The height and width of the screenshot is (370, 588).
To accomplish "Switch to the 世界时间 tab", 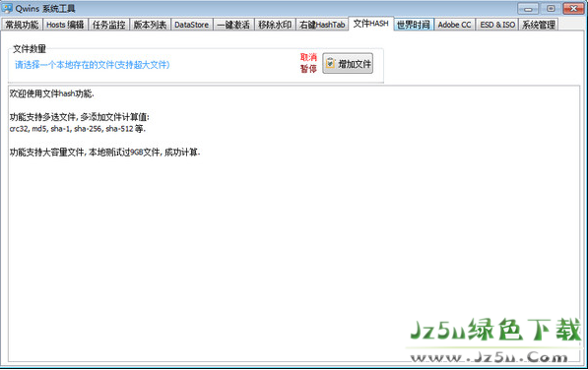I will tap(414, 25).
